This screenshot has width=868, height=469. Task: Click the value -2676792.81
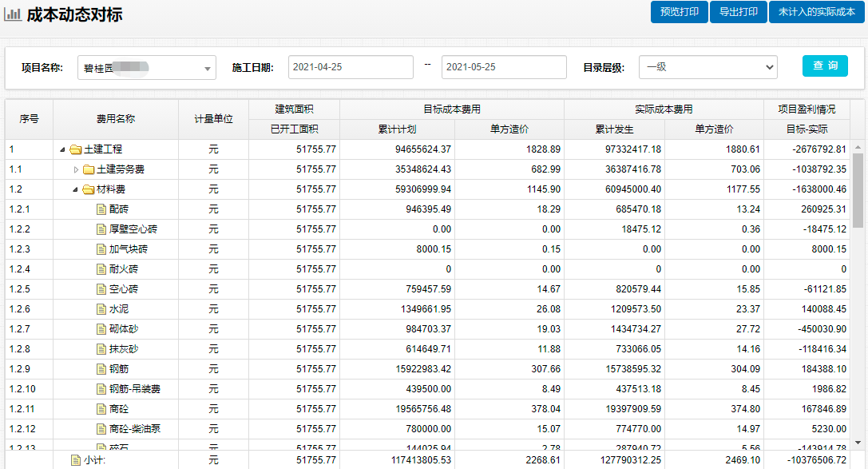coord(818,149)
